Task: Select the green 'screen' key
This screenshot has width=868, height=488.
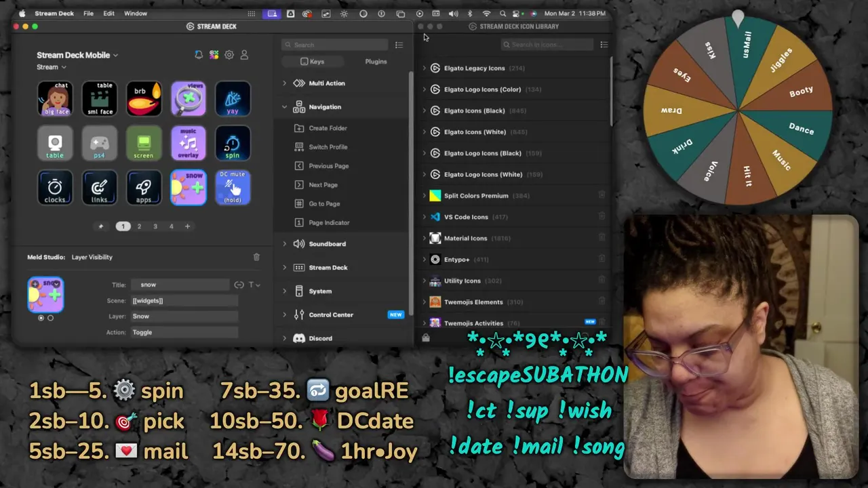Action: point(144,144)
